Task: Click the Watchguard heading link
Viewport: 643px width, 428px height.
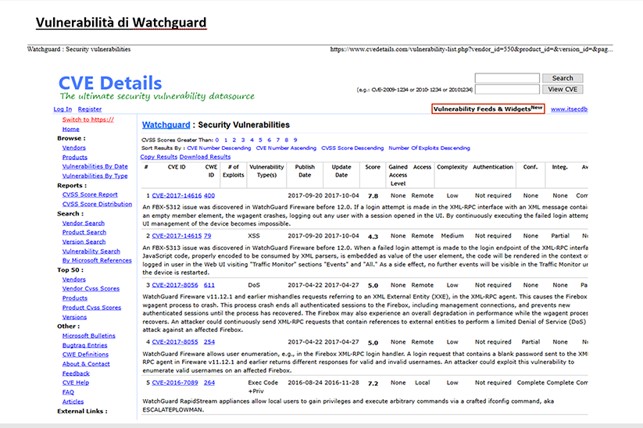Action: click(166, 125)
